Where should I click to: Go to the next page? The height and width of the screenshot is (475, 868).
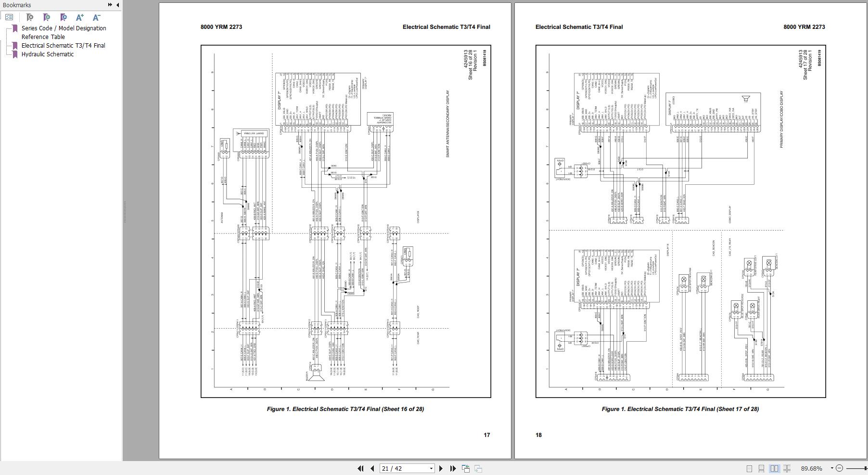tap(441, 468)
